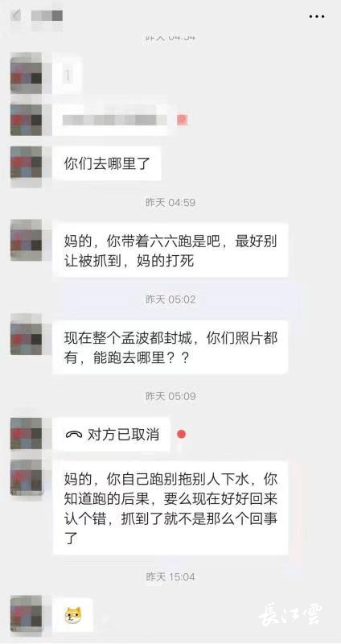Image resolution: width=341 pixels, height=644 pixels.
Task: Select the message starting 你自己跑别拖别人下水
Action: point(170,508)
